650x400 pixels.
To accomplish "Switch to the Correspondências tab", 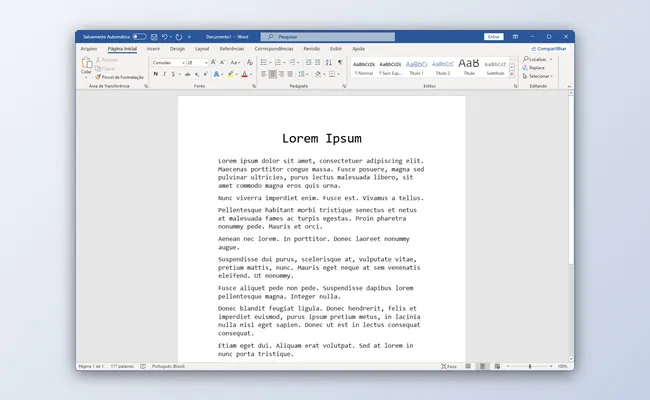I will pos(274,49).
